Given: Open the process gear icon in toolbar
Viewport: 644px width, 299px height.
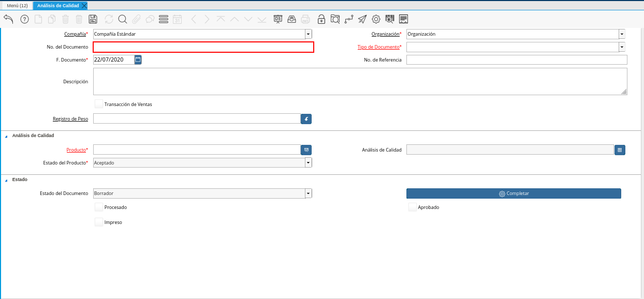Looking at the screenshot, I should pyautogui.click(x=376, y=19).
